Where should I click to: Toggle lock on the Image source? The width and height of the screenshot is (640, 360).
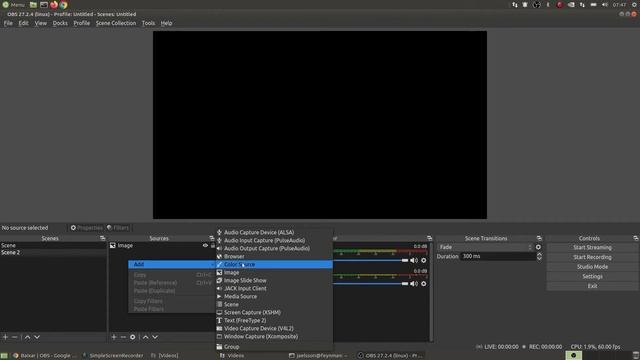(x=213, y=245)
